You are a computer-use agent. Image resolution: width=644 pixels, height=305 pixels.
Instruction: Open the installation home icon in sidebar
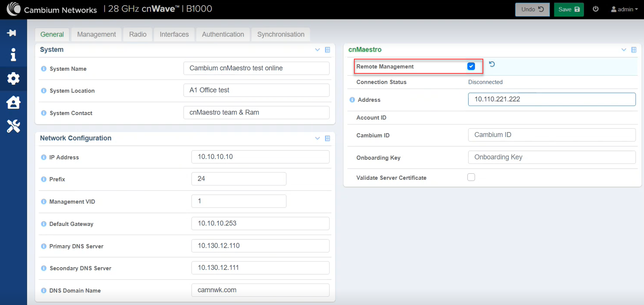tap(13, 103)
